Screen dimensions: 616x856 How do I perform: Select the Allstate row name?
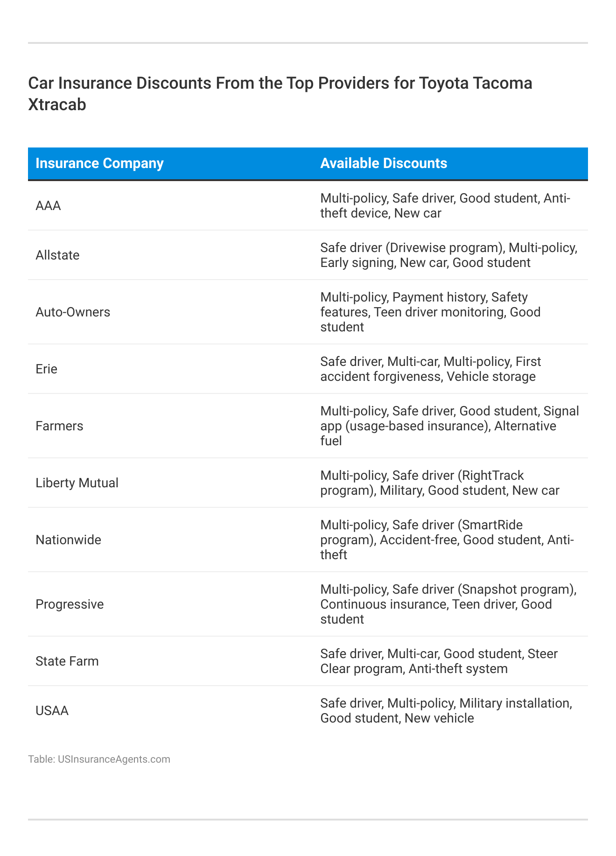pos(57,255)
